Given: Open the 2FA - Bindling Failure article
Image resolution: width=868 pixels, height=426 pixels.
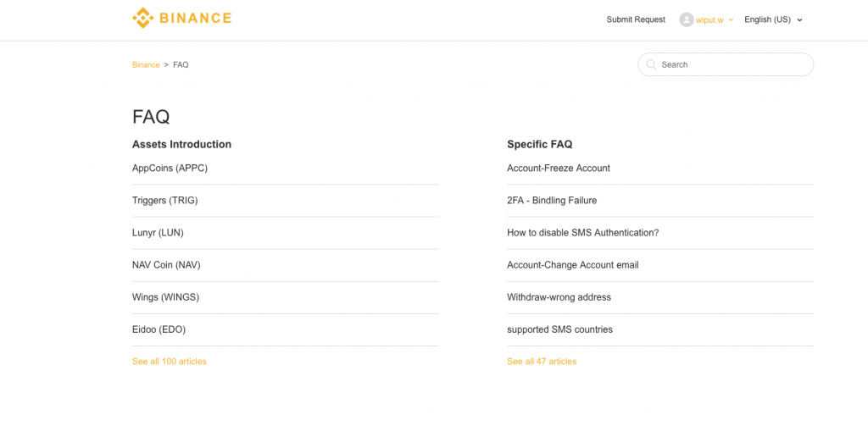Looking at the screenshot, I should (x=552, y=201).
